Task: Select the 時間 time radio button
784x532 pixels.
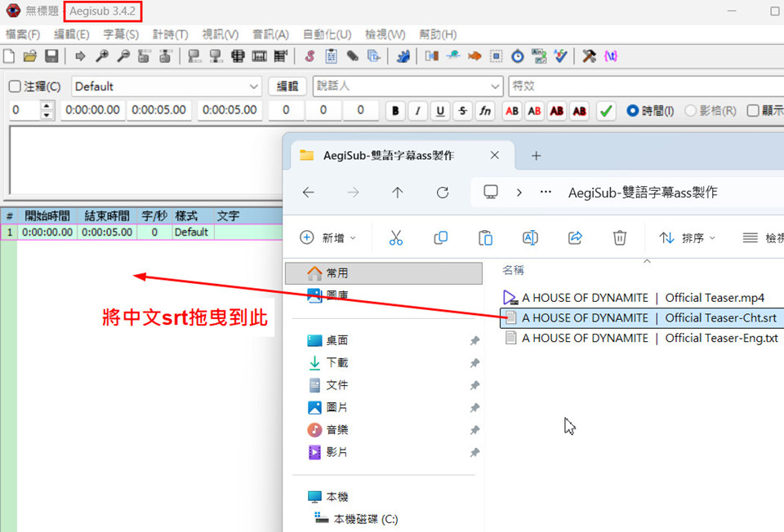Action: pyautogui.click(x=632, y=111)
